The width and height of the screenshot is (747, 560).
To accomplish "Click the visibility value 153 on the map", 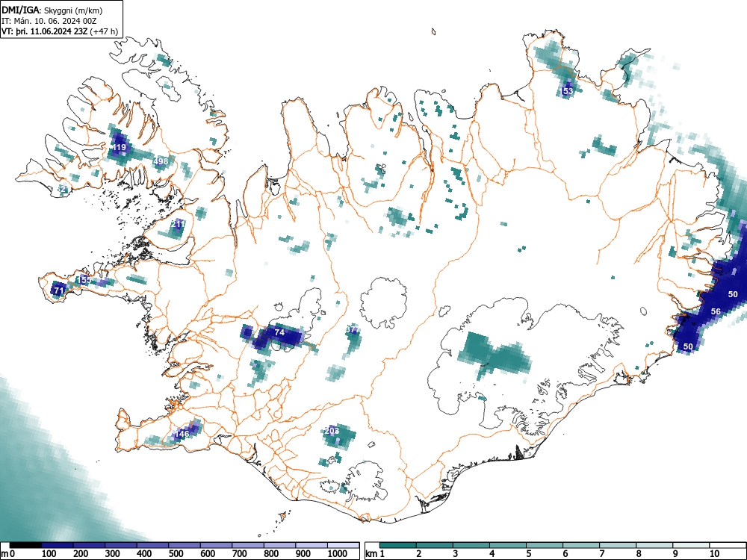I will coord(568,91).
